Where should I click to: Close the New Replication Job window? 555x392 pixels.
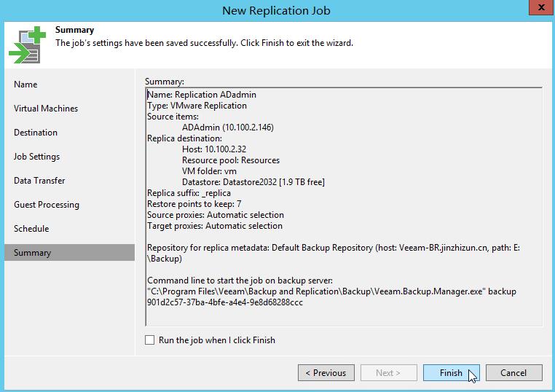(541, 7)
